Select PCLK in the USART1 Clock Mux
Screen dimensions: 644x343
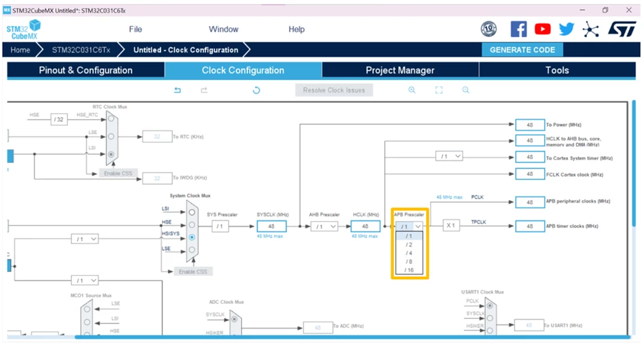click(490, 305)
